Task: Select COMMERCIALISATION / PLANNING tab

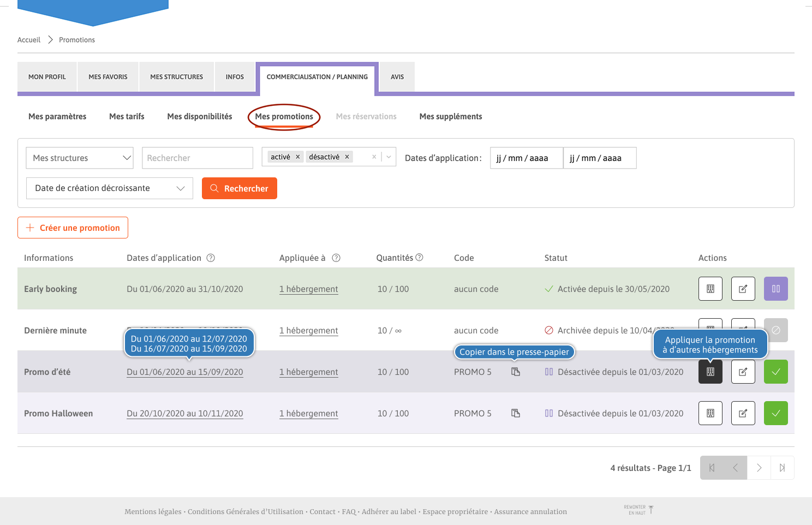Action: pos(317,77)
